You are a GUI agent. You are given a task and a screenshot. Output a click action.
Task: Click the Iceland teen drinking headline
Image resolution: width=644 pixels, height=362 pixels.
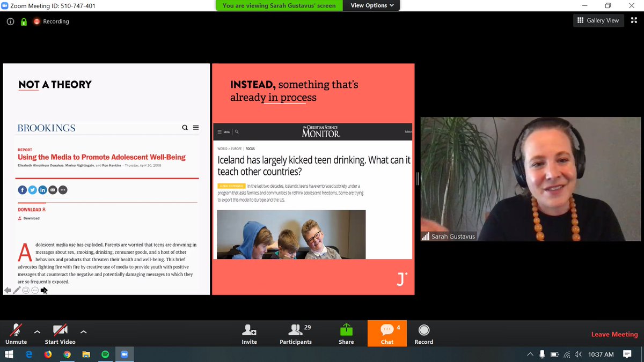(314, 166)
